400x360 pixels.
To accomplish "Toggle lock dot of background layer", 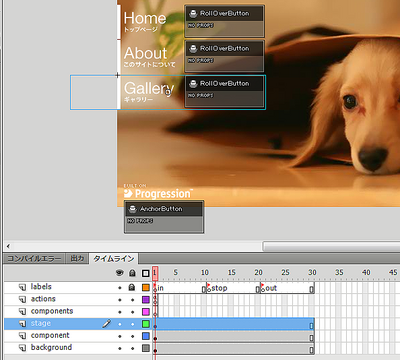I will click(132, 348).
